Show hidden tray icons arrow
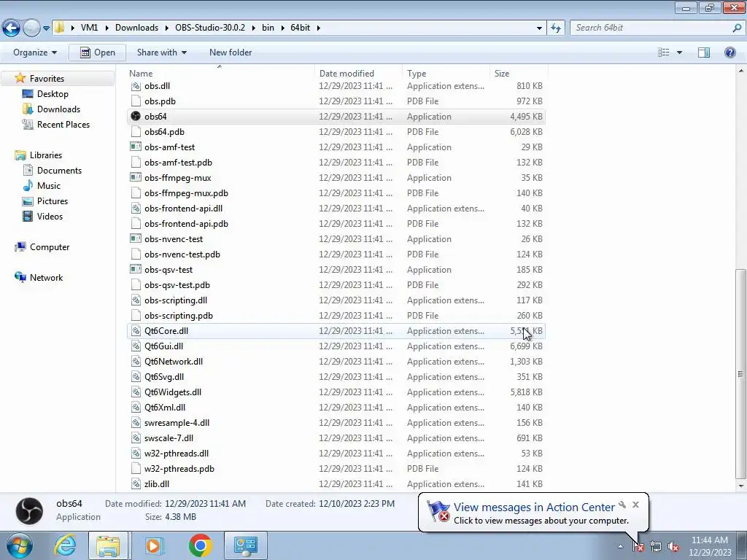The height and width of the screenshot is (560, 747). [620, 546]
